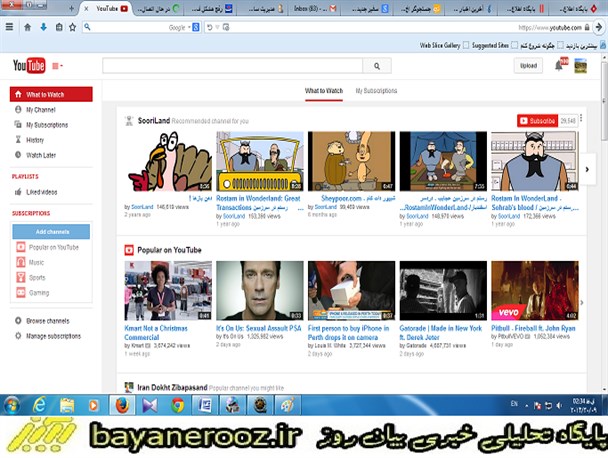
Task: Open Rostam in WonderLand Sohrab's blood title
Action: [x=535, y=203]
